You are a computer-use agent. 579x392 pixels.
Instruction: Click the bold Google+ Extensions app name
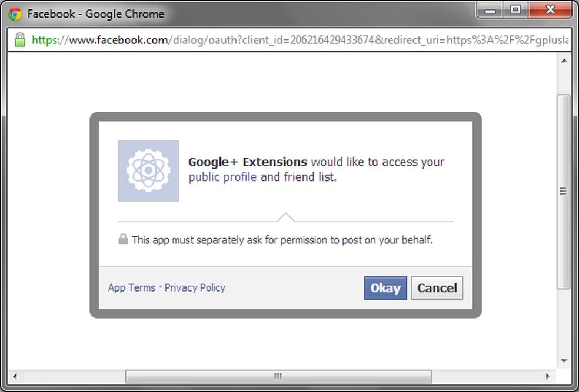click(x=248, y=162)
